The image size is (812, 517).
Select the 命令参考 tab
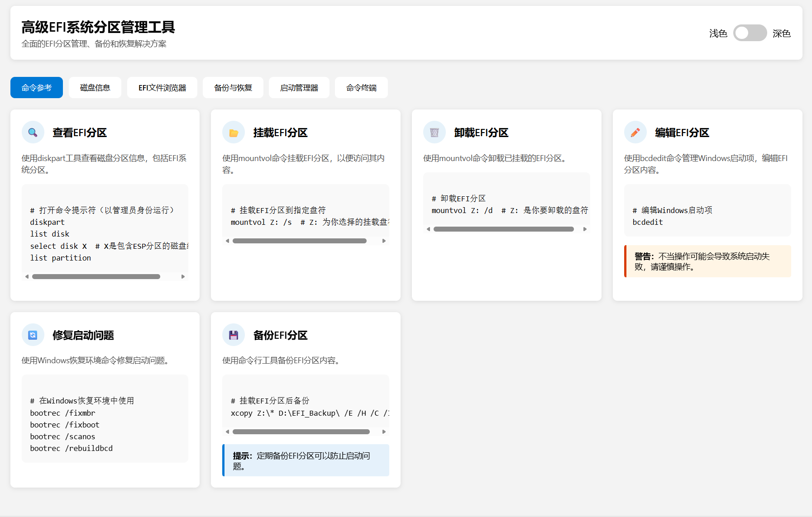[37, 88]
